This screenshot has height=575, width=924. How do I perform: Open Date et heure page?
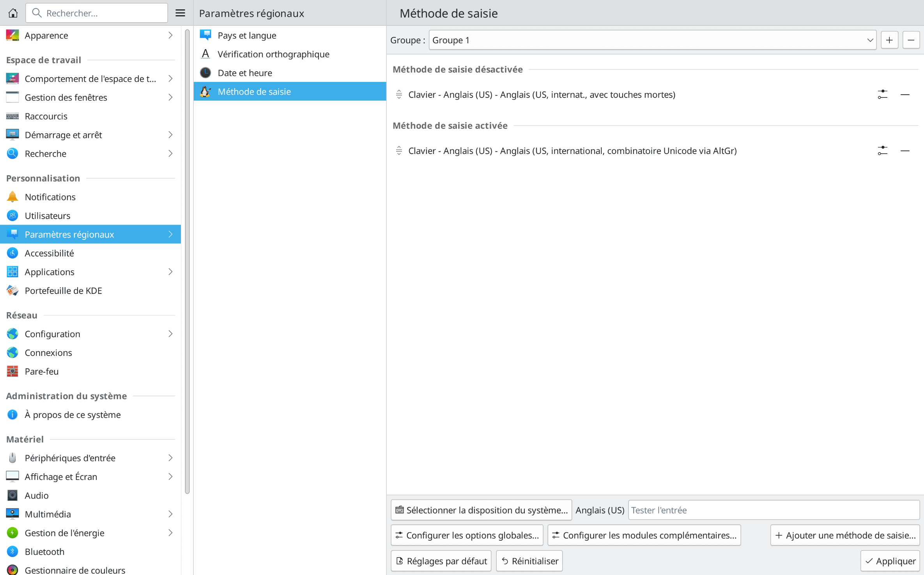pyautogui.click(x=290, y=73)
